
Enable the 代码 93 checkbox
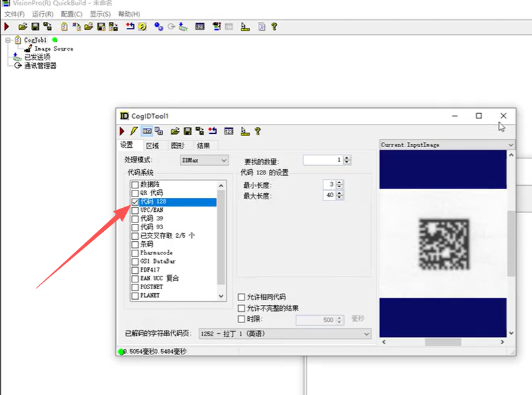[x=135, y=227]
